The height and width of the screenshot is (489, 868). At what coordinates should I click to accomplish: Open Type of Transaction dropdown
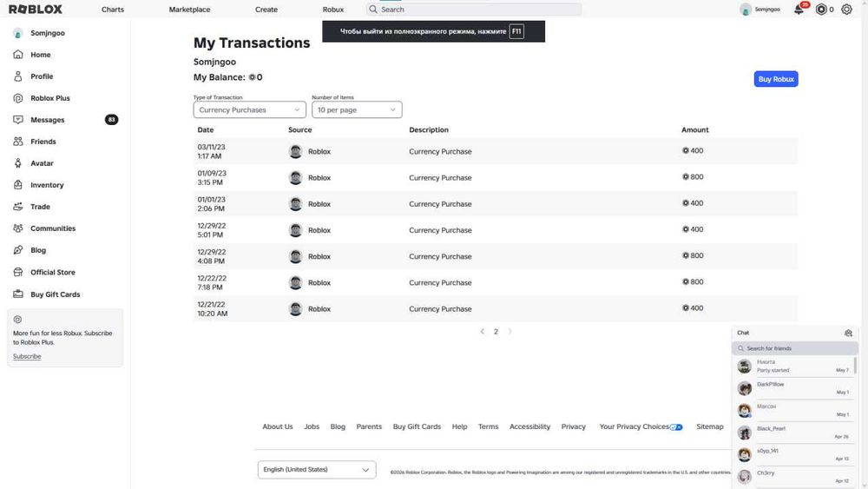(x=250, y=109)
